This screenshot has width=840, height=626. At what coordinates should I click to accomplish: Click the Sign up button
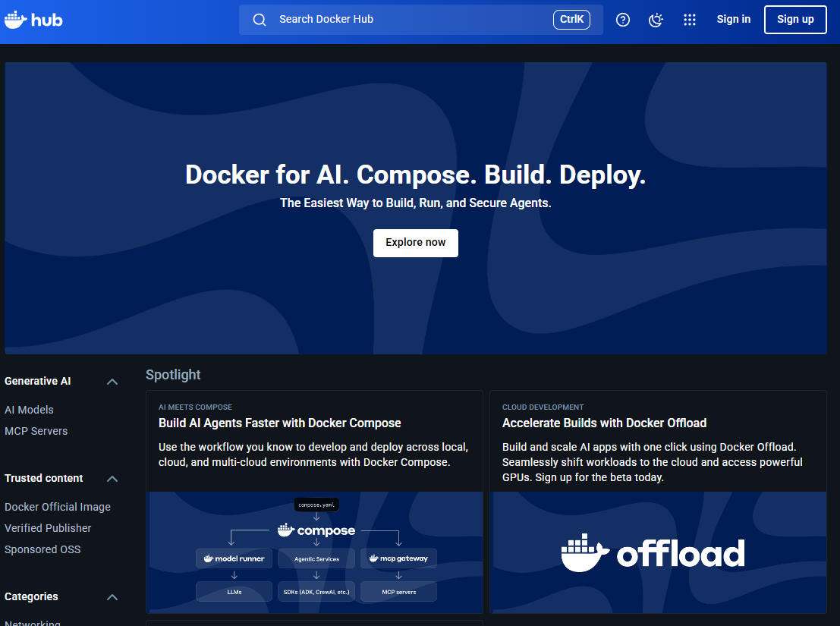pos(795,20)
